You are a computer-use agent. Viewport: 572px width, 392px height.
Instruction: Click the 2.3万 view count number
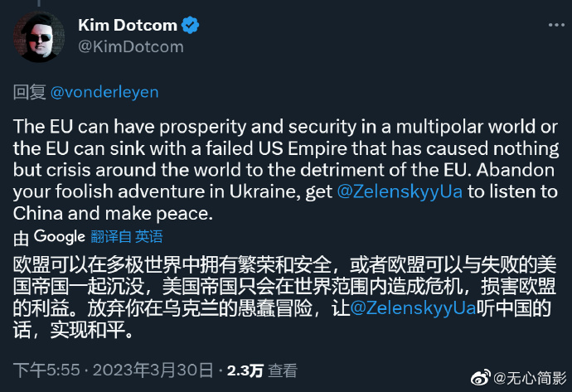[x=245, y=369]
